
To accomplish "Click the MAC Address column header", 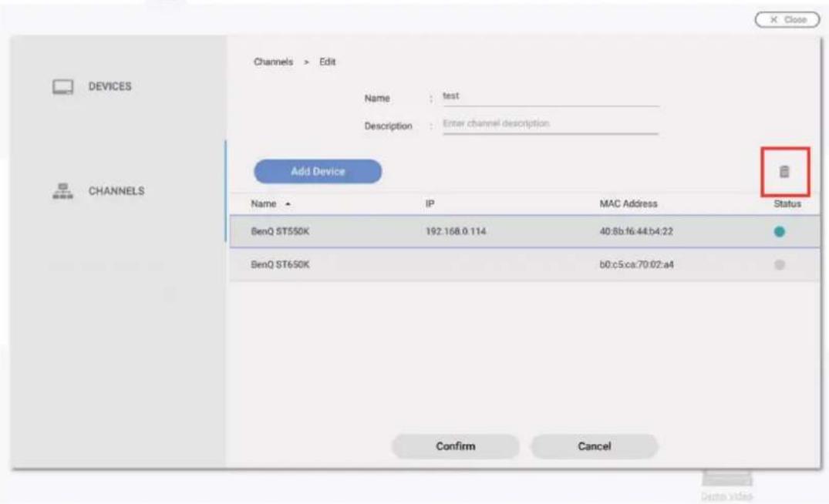I will click(628, 204).
